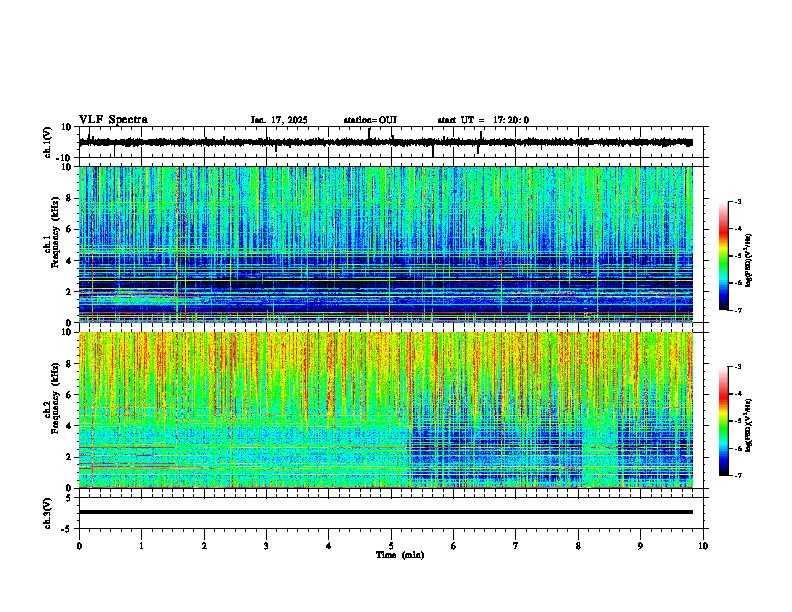Image resolution: width=792 pixels, height=612 pixels.
Task: Click the "ch.1(V)" waveform axis label
Action: point(48,142)
